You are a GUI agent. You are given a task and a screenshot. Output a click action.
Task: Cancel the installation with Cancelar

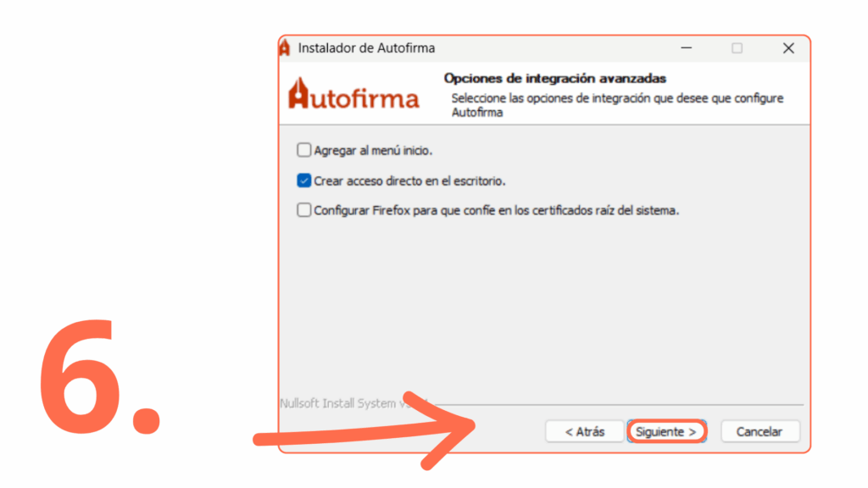coord(759,431)
